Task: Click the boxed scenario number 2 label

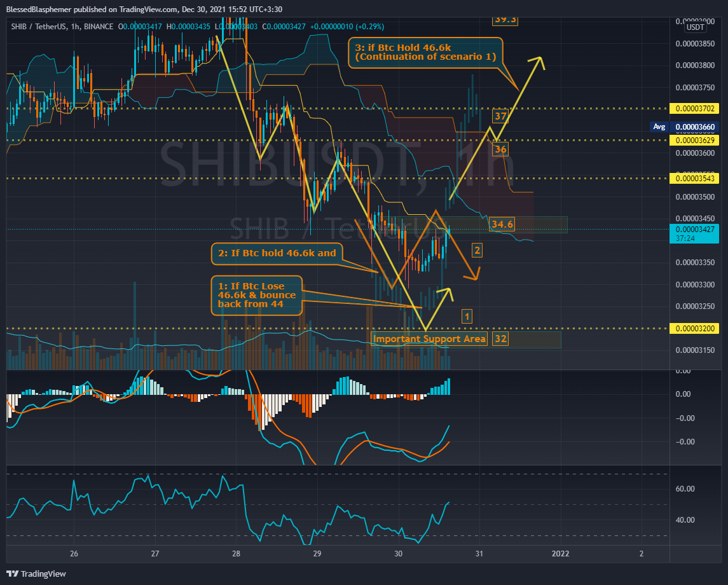Action: coord(477,251)
